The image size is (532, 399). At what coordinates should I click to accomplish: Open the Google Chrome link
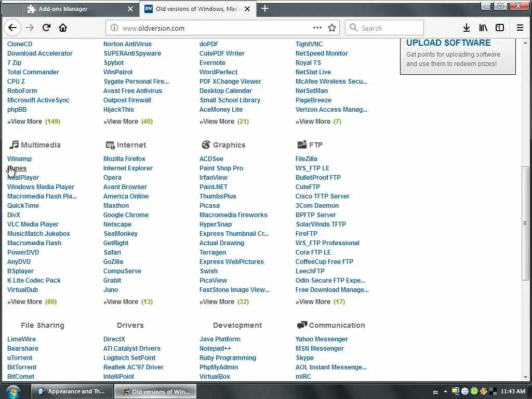pos(126,215)
